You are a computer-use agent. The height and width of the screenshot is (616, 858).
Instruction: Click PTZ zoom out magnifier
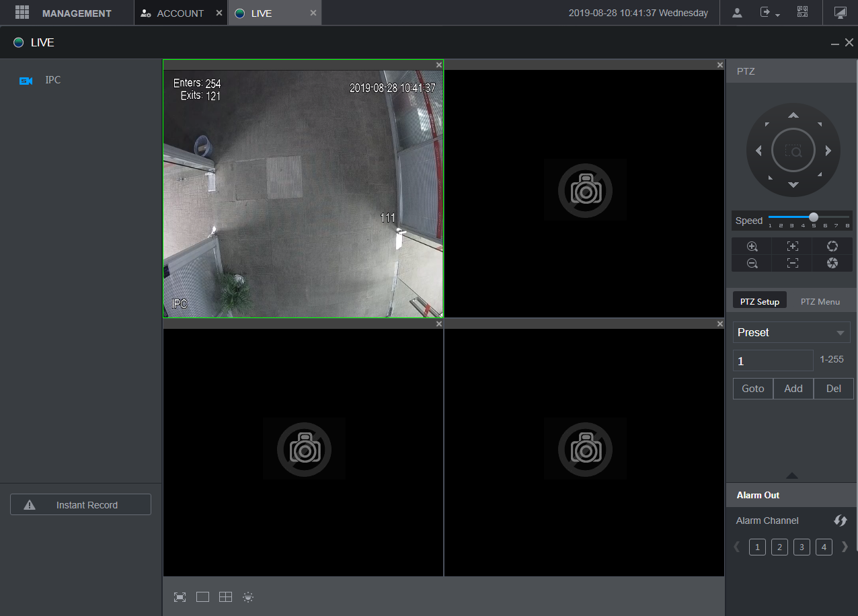(x=752, y=264)
